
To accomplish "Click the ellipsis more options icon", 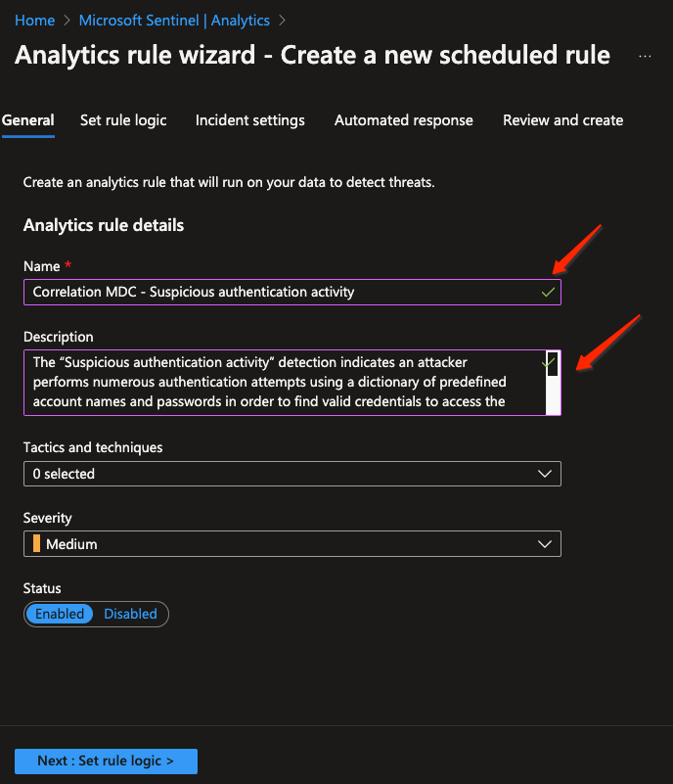I will pos(645,56).
